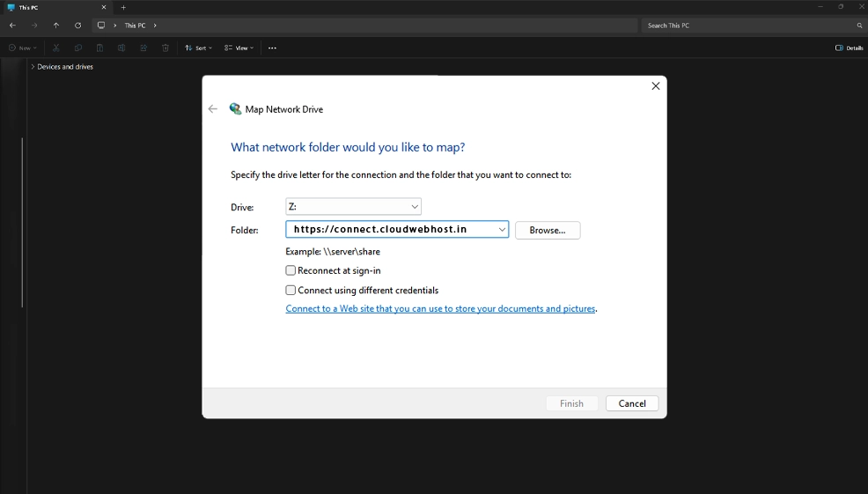Click the Paste icon in toolbar
This screenshot has width=868, height=494.
(99, 48)
